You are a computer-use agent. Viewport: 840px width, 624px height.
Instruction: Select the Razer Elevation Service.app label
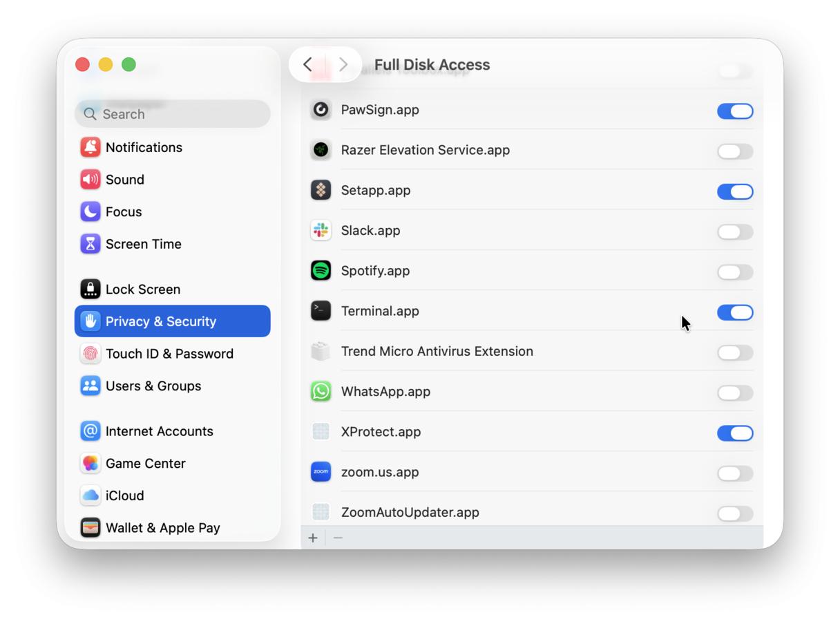[426, 150]
